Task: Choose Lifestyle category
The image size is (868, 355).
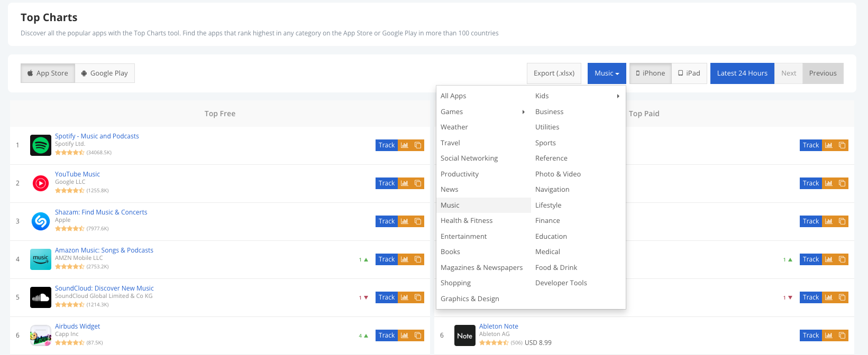Action: 578,205
